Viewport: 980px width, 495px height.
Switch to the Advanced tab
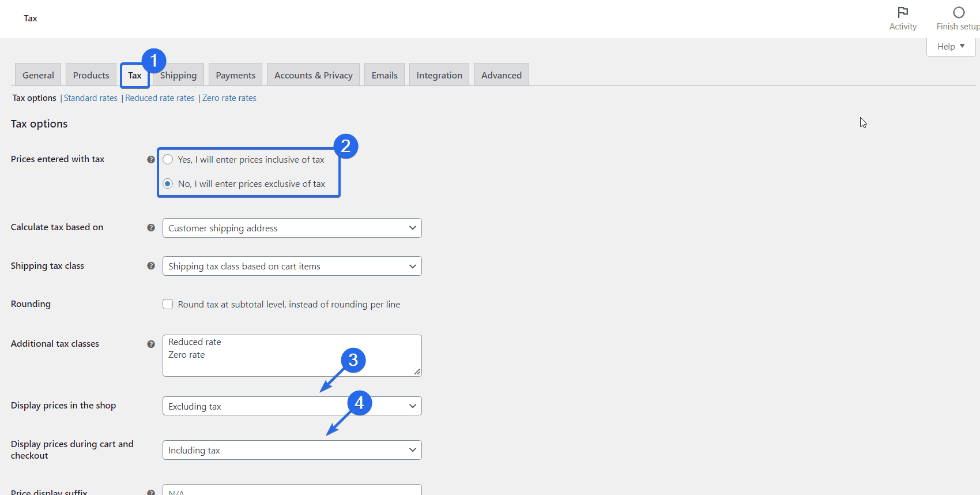pos(502,75)
